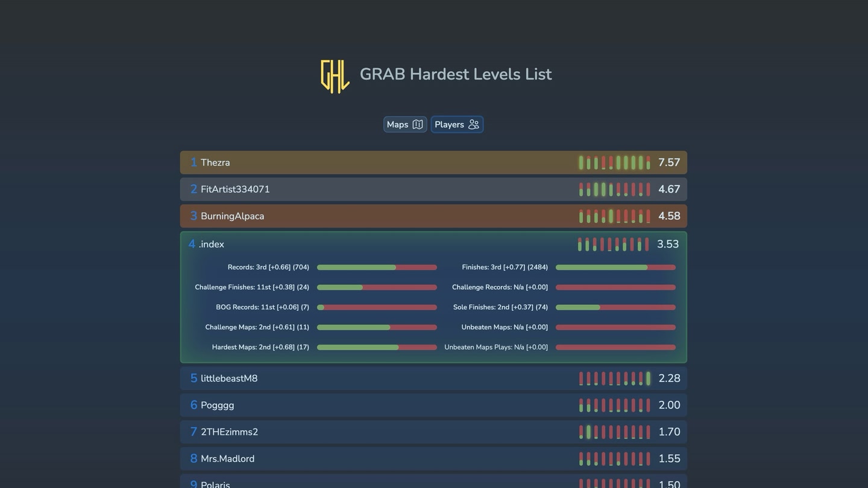Click the Sole Finishes 2nd progress bar

[615, 307]
